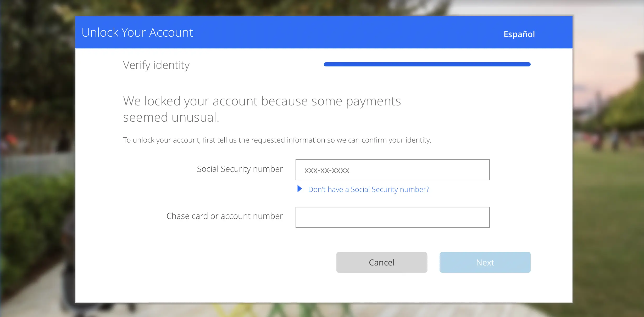Click the Next button
The image size is (644, 317).
485,262
